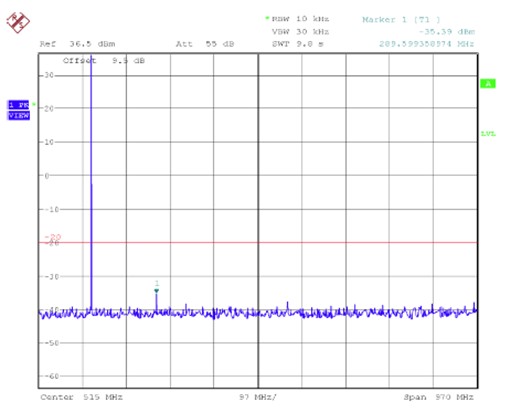The width and height of the screenshot is (505, 413).
Task: Click the VIEW trace mode label
Action: [19, 116]
